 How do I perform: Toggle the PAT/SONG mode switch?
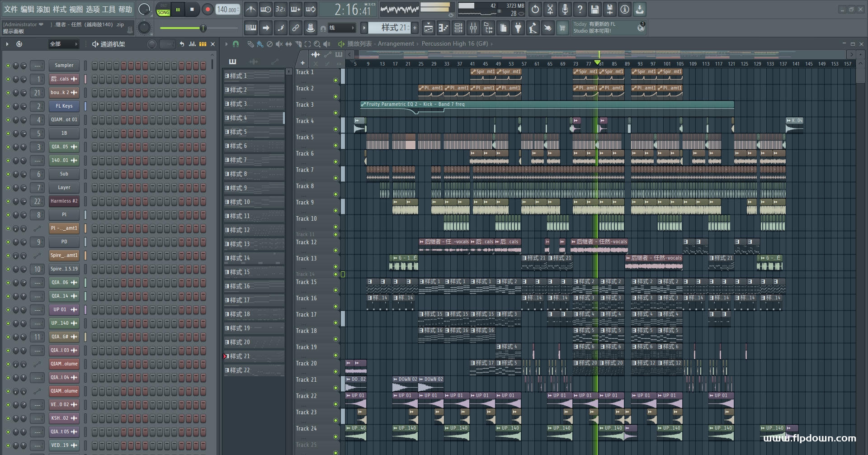(163, 9)
